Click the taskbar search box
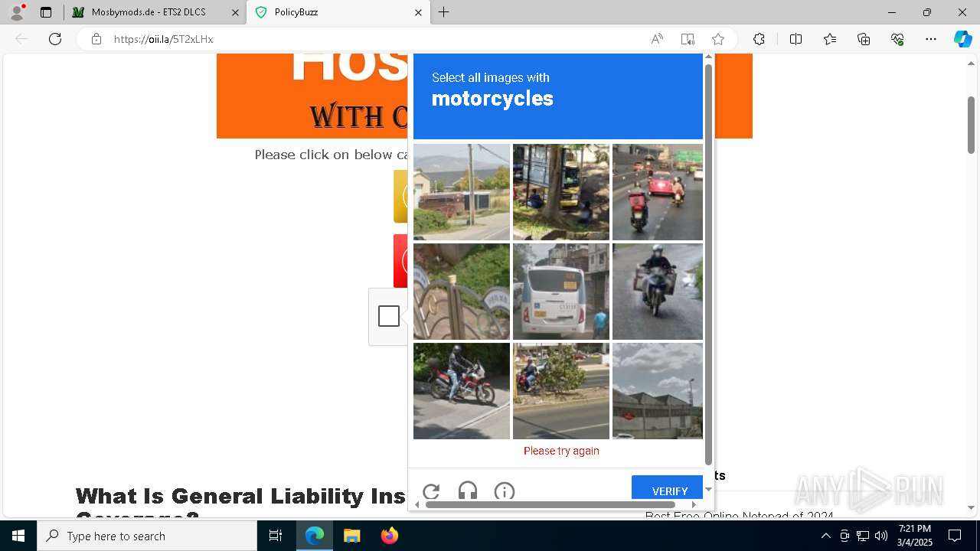Viewport: 980px width, 551px height. [x=147, y=536]
